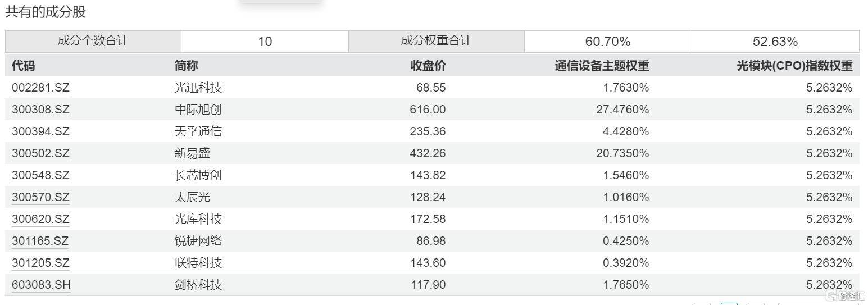868x305 pixels.
Task: Click the 成分个数合计 value 10 cell
Action: [x=265, y=42]
